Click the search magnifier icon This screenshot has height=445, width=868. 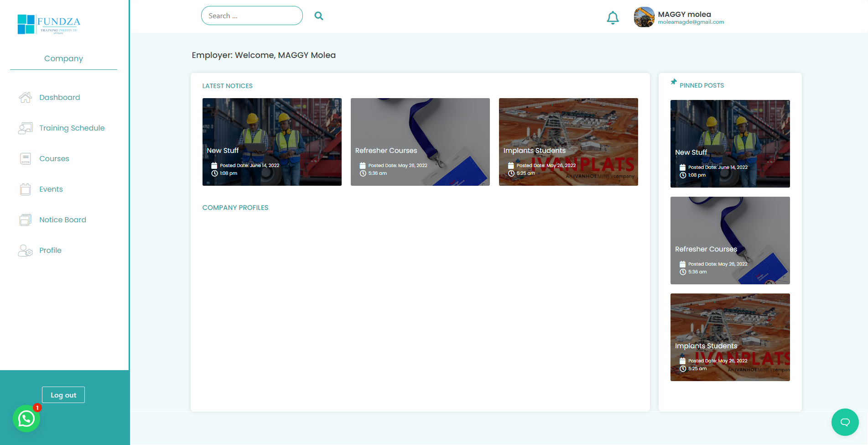[319, 16]
